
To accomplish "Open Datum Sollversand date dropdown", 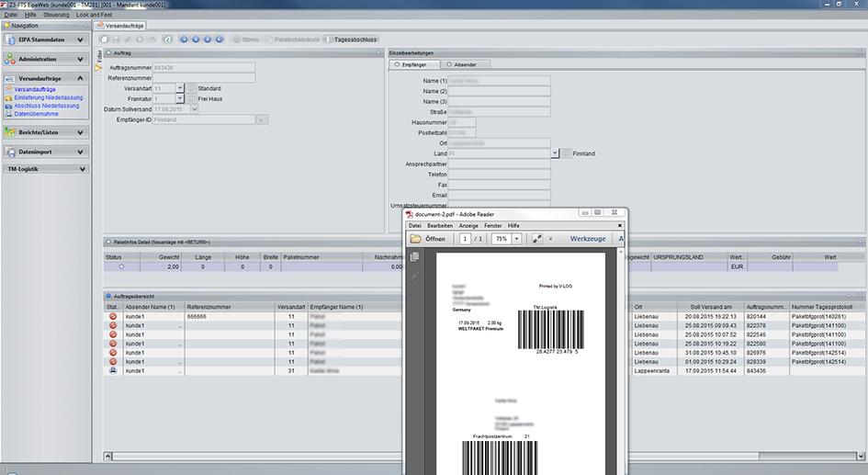I will (195, 109).
